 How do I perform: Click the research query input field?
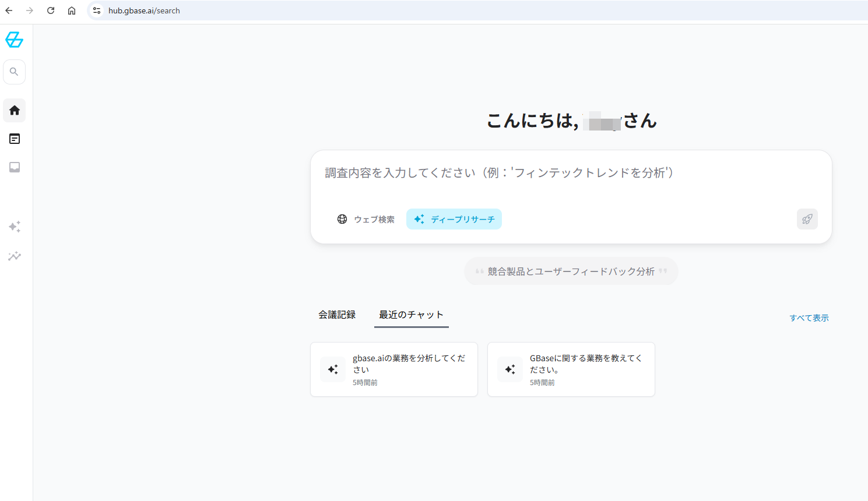pyautogui.click(x=571, y=173)
